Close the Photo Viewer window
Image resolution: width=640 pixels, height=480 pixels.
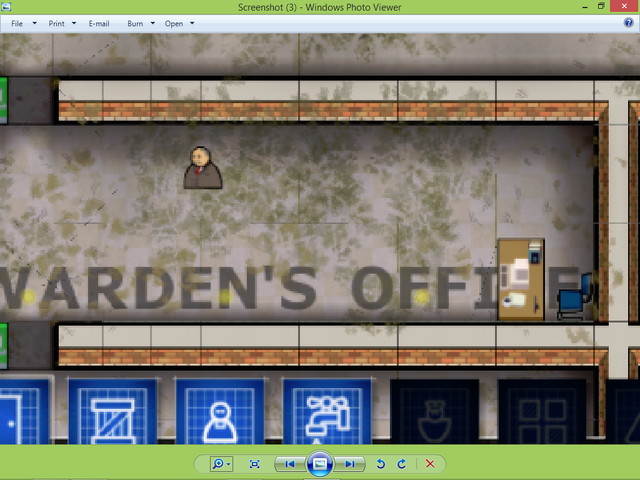624,6
